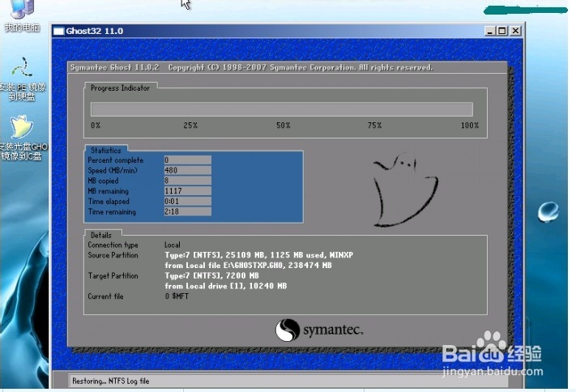Viewport: 576px width, 392px height.
Task: Click the Ghost32 11.0 title text
Action: (x=95, y=32)
